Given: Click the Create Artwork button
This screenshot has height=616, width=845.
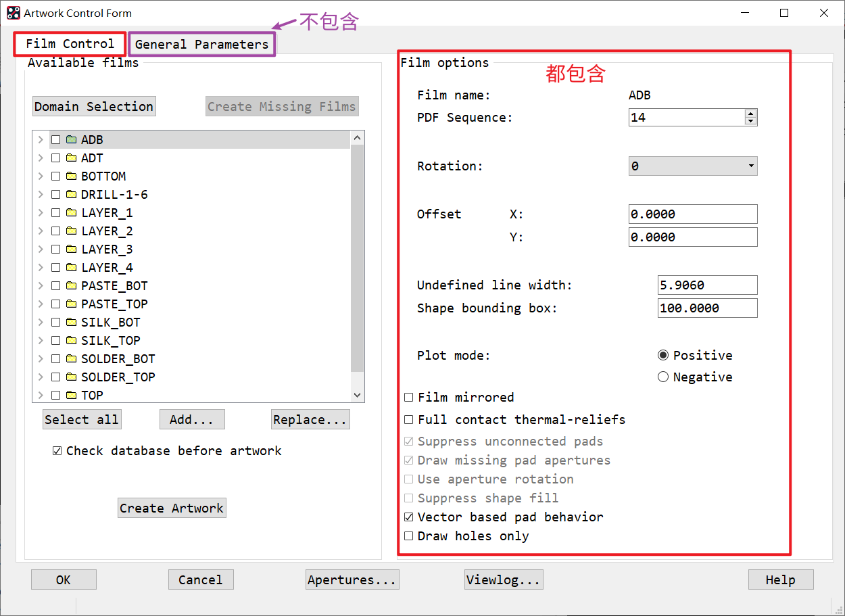Looking at the screenshot, I should (x=172, y=508).
